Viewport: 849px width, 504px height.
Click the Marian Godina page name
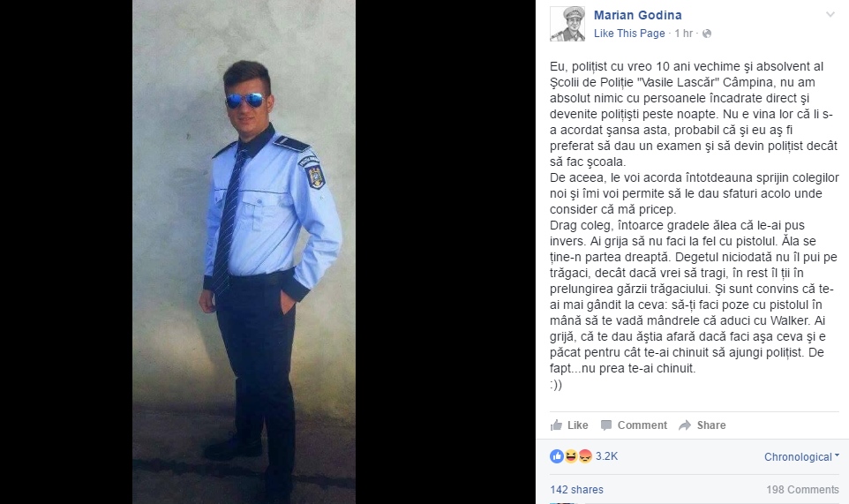(x=638, y=15)
